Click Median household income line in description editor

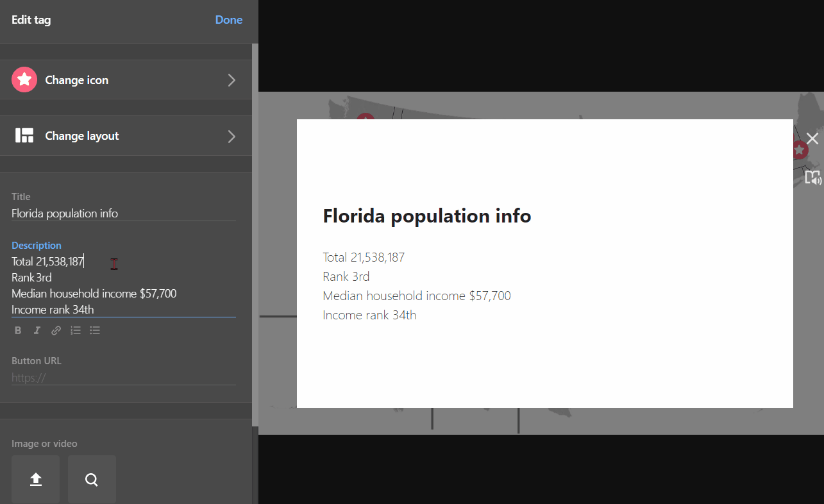coord(94,294)
